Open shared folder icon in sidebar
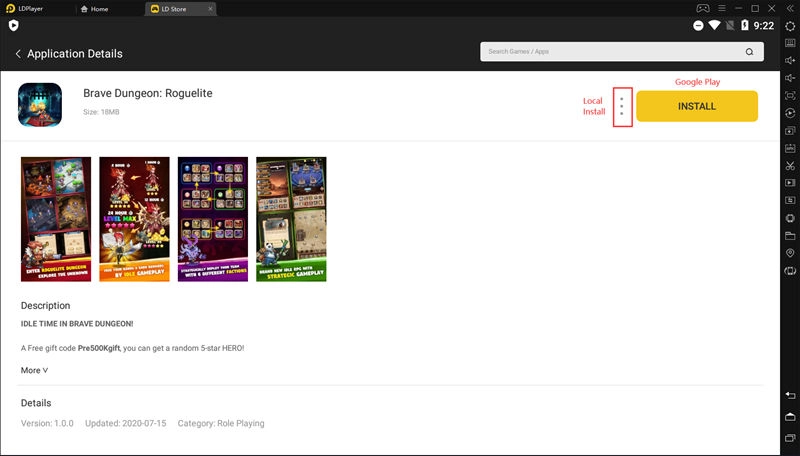This screenshot has width=800, height=456. [790, 236]
